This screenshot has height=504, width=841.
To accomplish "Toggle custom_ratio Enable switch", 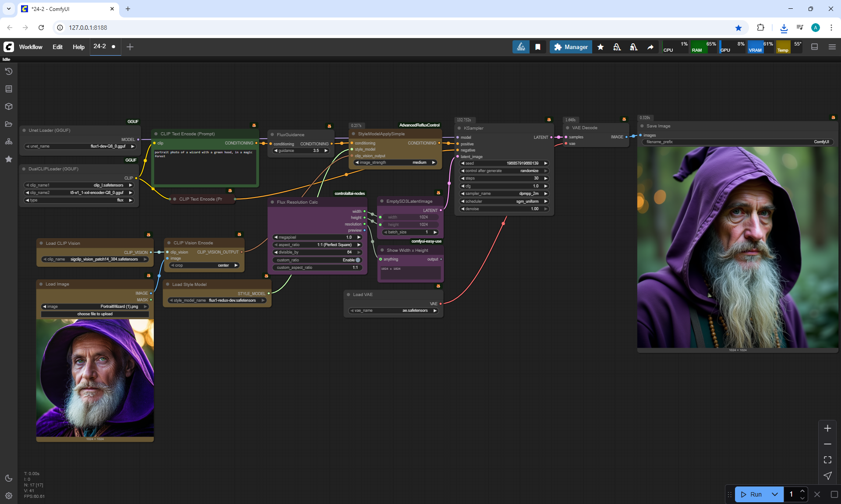I will point(357,260).
